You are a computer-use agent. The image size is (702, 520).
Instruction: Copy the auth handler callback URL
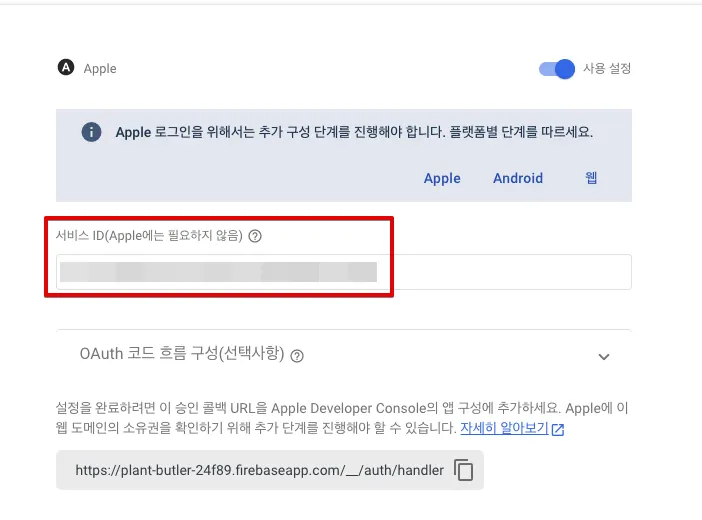[463, 470]
